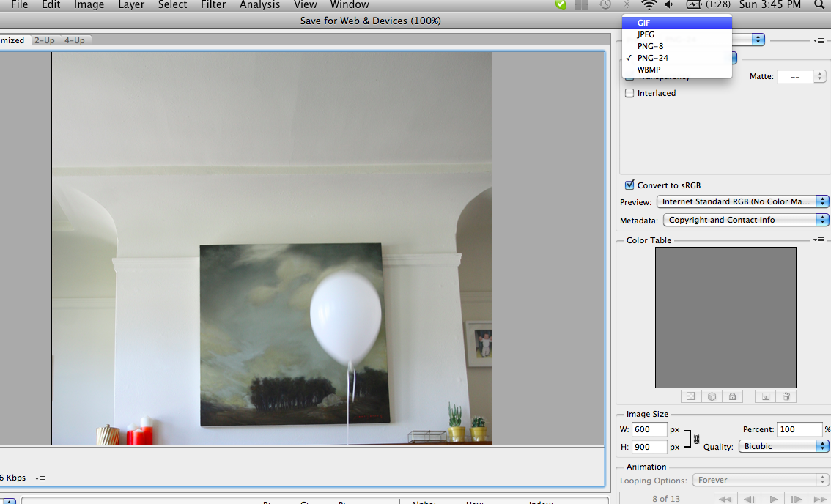
Task: Click the 8 of 13 frame counter
Action: coord(666,499)
